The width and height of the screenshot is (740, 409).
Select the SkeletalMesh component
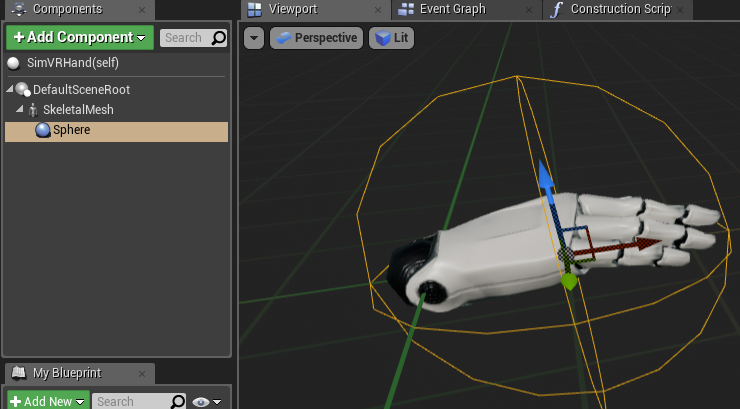point(78,110)
